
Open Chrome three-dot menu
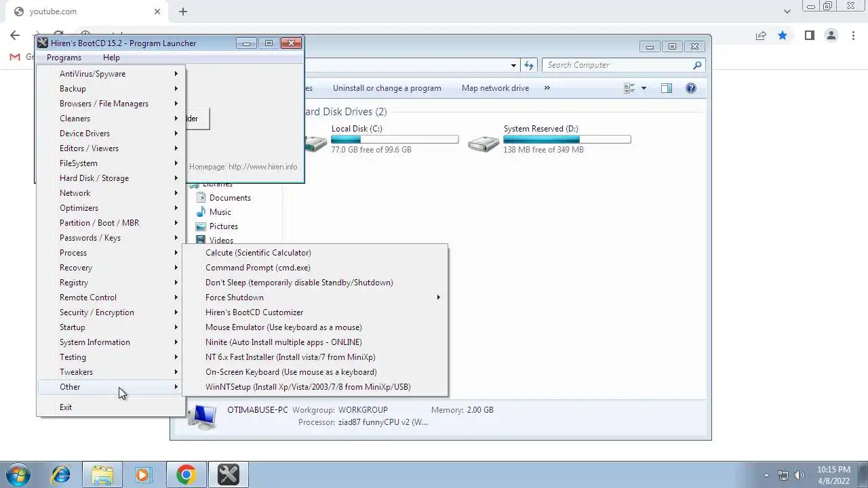[853, 35]
